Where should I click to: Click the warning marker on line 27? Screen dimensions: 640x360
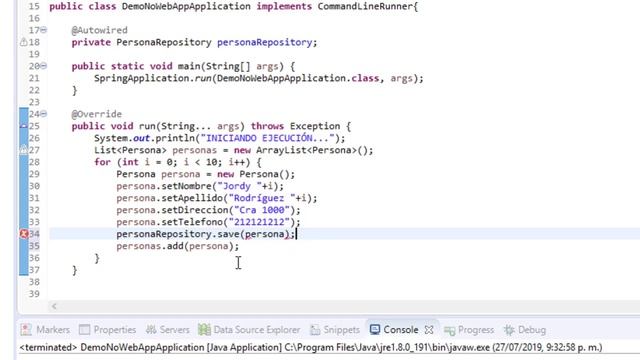[x=24, y=150]
